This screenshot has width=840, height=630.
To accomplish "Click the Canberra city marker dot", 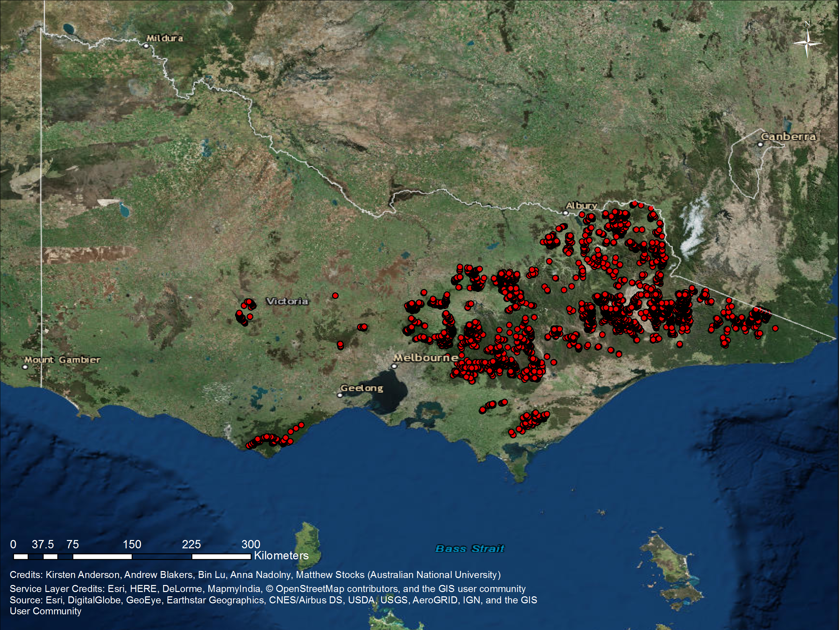I will tap(760, 144).
